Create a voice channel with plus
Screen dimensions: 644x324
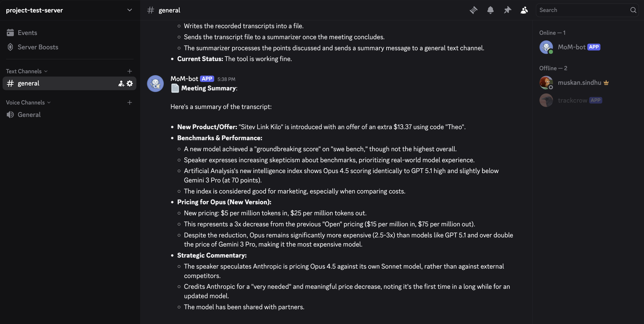click(x=130, y=102)
